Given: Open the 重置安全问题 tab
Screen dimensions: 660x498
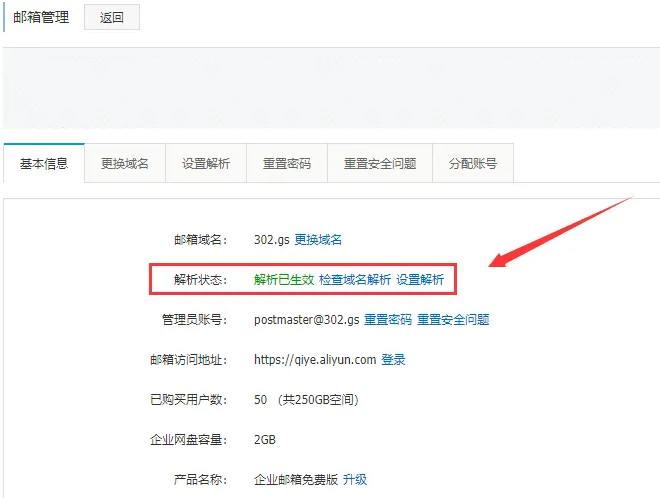Looking at the screenshot, I should click(x=380, y=164).
